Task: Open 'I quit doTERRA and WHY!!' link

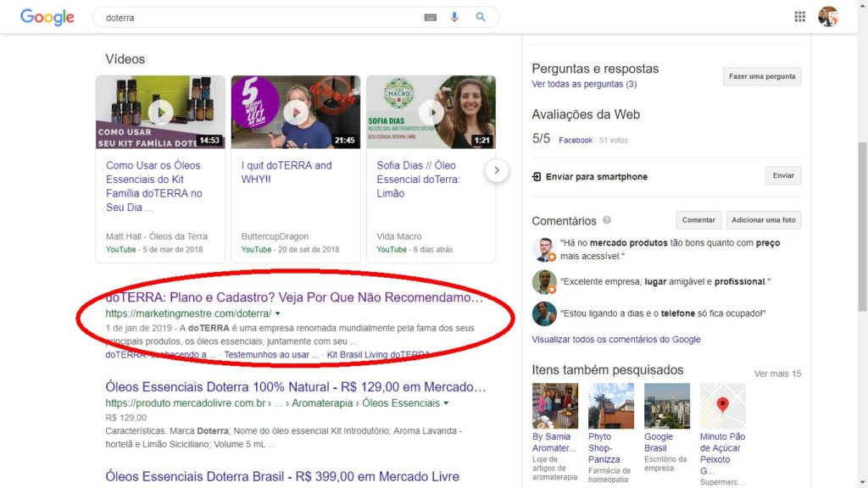Action: (x=287, y=172)
